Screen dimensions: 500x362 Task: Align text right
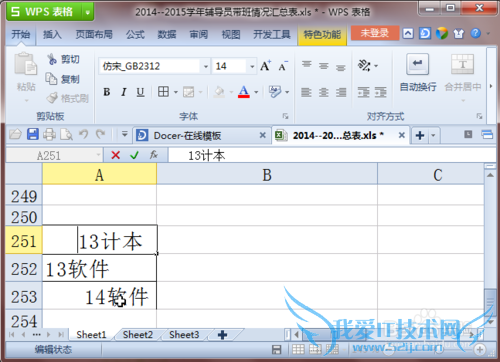click(x=341, y=92)
